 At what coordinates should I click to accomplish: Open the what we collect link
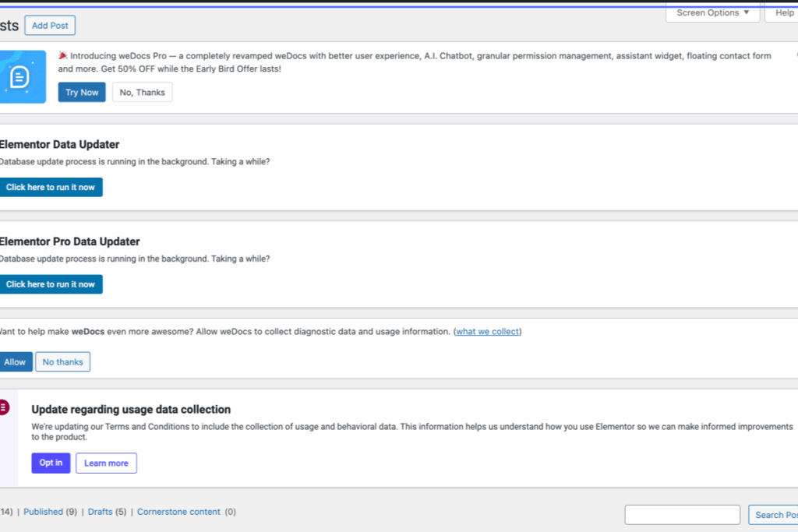click(488, 332)
